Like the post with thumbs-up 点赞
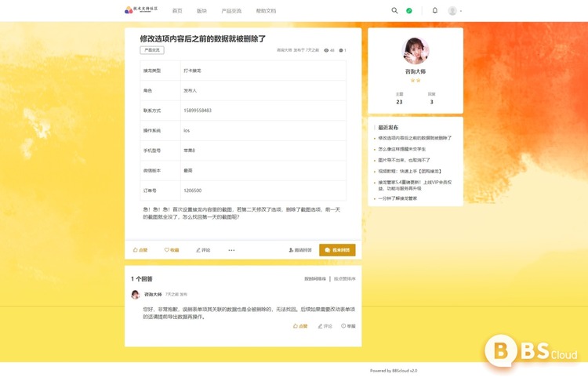The height and width of the screenshot is (381, 588). (x=140, y=250)
